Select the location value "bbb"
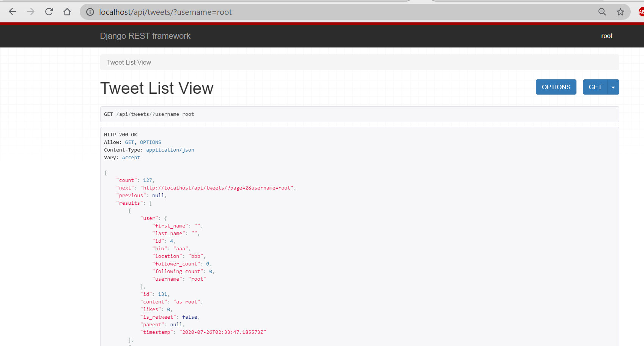The image size is (644, 346). 196,256
